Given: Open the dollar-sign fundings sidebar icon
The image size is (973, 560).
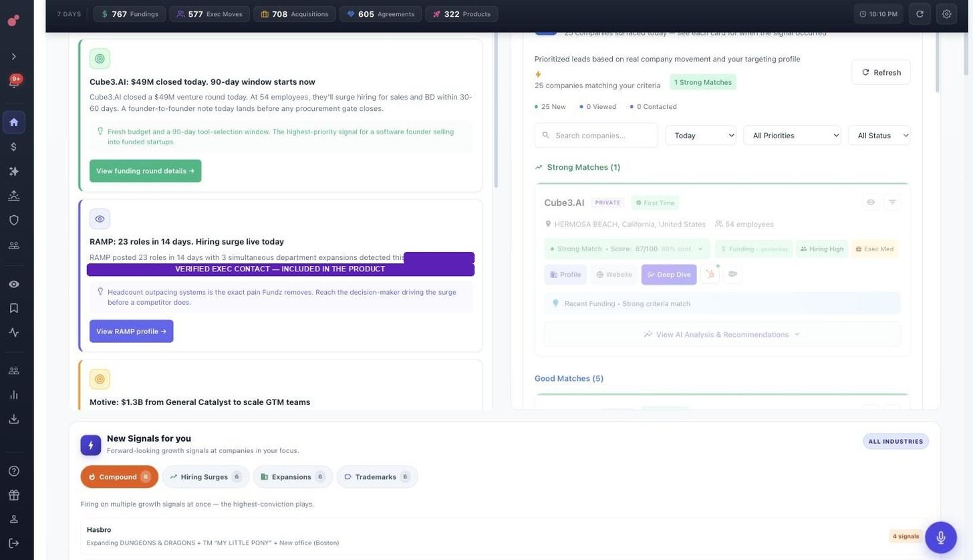Looking at the screenshot, I should pos(13,147).
